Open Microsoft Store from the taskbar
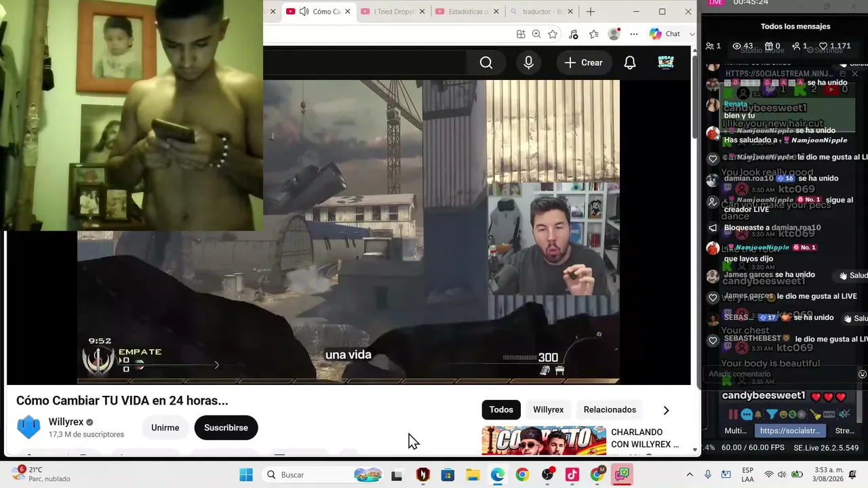This screenshot has width=868, height=488. (448, 474)
